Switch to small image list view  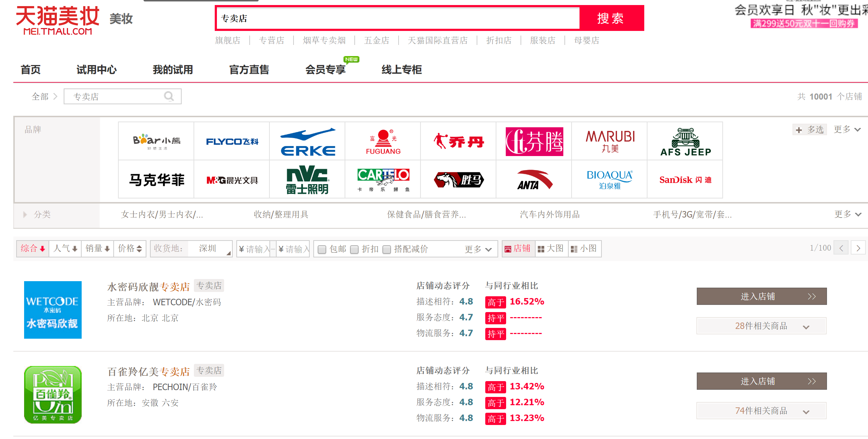584,248
